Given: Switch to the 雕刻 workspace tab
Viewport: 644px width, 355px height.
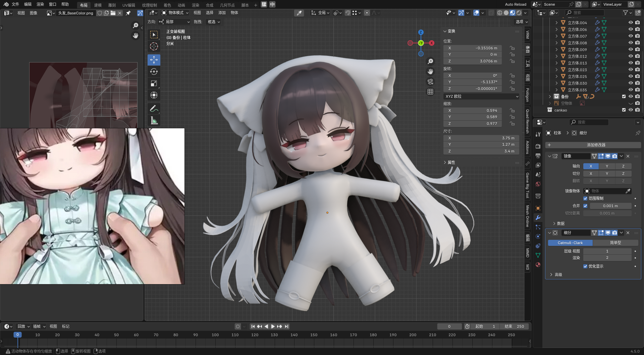Looking at the screenshot, I should (x=112, y=5).
